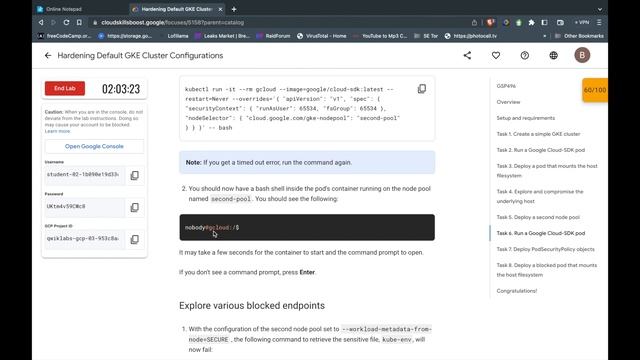Click the browser address bar URL
Screen dimensions: 640x360
coord(173,22)
